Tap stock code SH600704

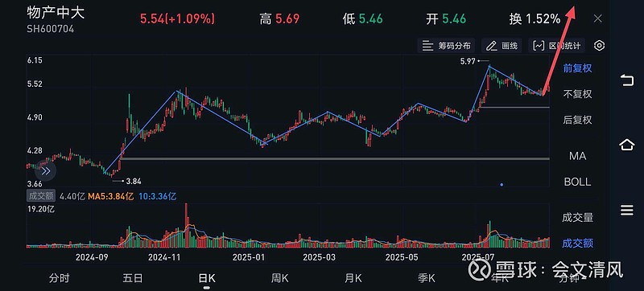51,29
